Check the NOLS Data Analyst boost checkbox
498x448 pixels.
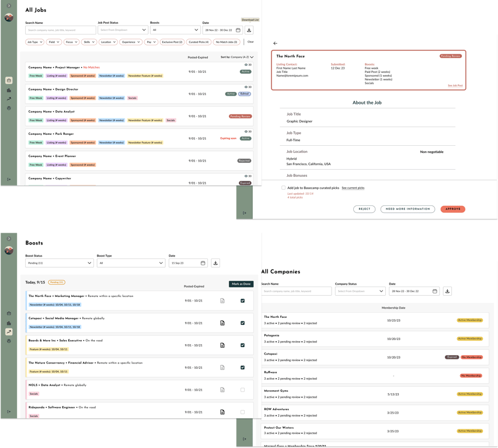(242, 390)
